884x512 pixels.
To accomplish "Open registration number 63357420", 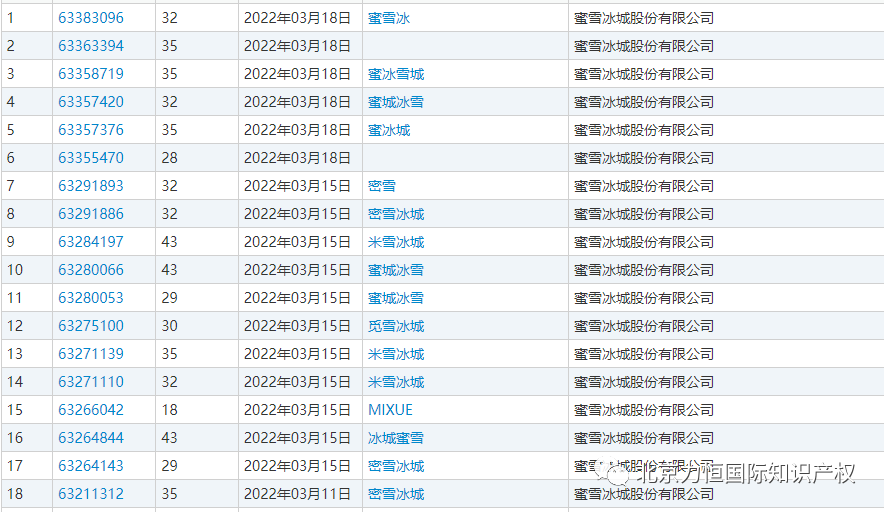I will coord(91,102).
